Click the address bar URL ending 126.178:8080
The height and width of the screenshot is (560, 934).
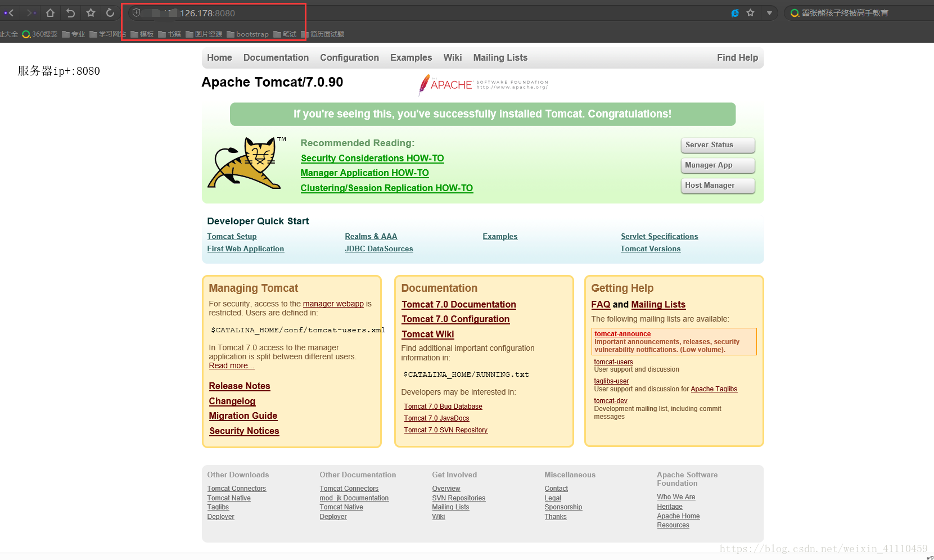pyautogui.click(x=207, y=13)
